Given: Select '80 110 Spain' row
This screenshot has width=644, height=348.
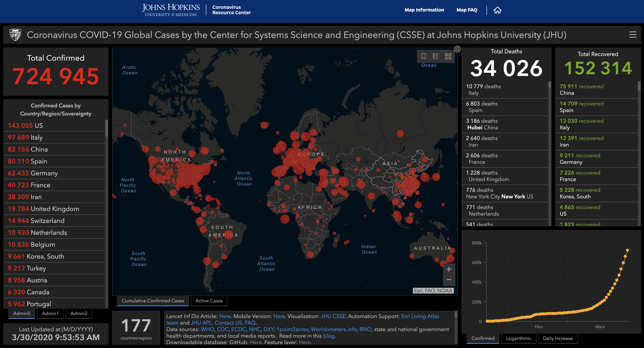Looking at the screenshot, I should click(55, 161).
